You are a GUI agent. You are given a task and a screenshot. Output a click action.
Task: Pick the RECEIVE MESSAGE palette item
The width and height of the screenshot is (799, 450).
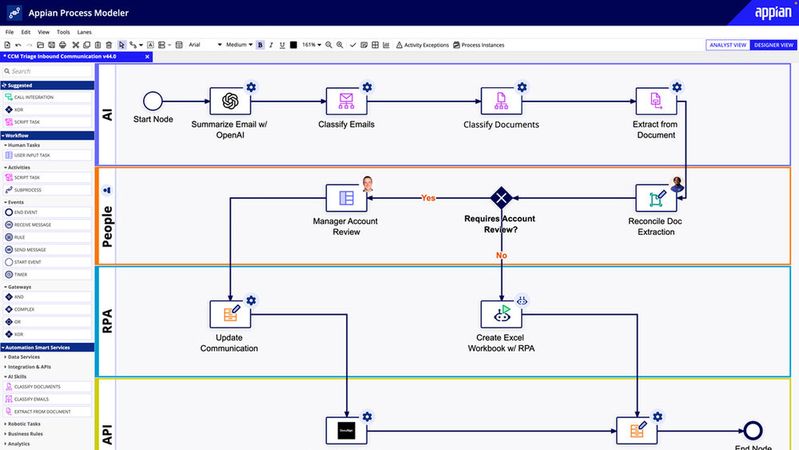point(47,225)
